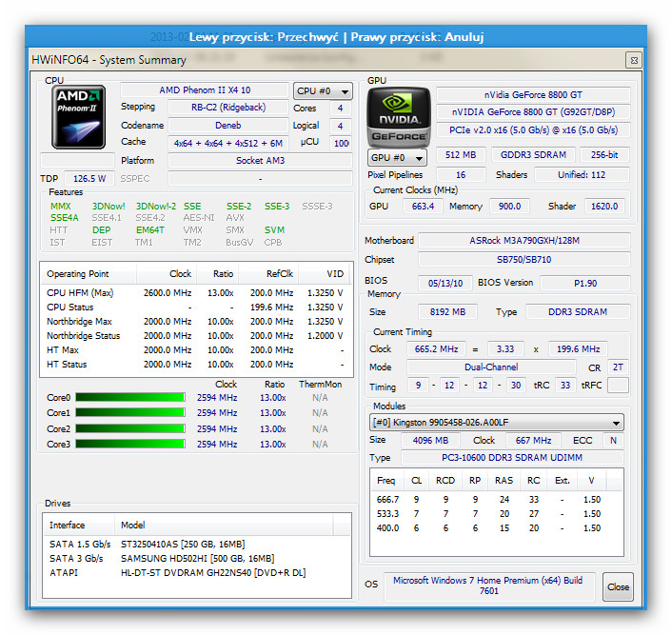Click the RefClk column header
The width and height of the screenshot is (672, 635).
pos(268,274)
